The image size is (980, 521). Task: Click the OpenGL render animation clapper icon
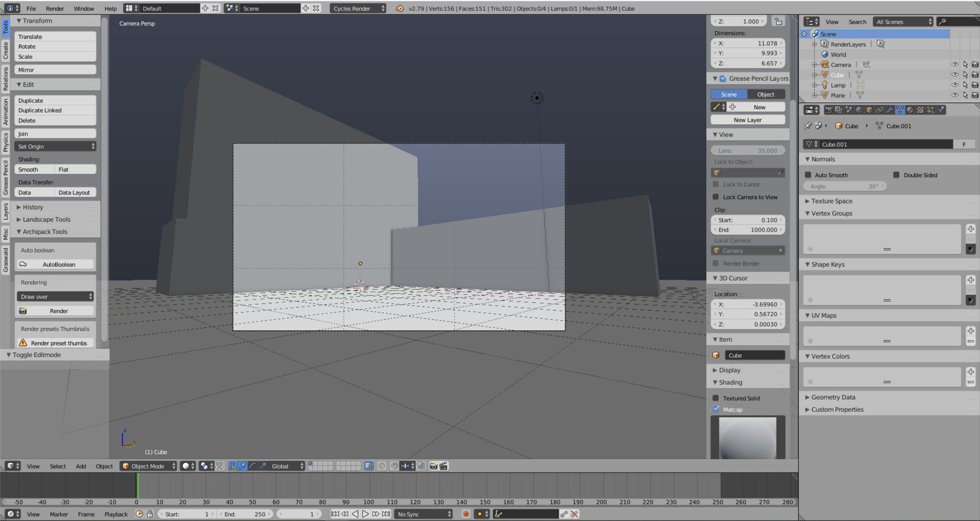click(x=443, y=466)
